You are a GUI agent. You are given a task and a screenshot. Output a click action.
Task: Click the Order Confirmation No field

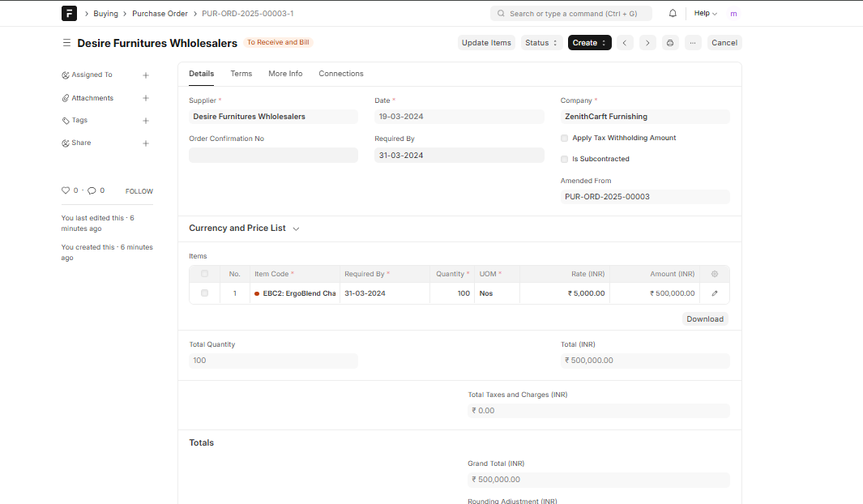tap(273, 155)
